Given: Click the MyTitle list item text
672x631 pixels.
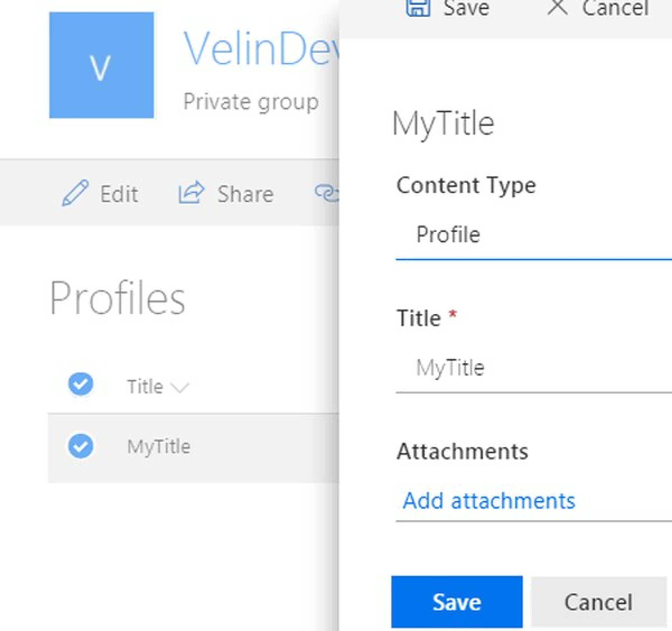Looking at the screenshot, I should point(159,447).
